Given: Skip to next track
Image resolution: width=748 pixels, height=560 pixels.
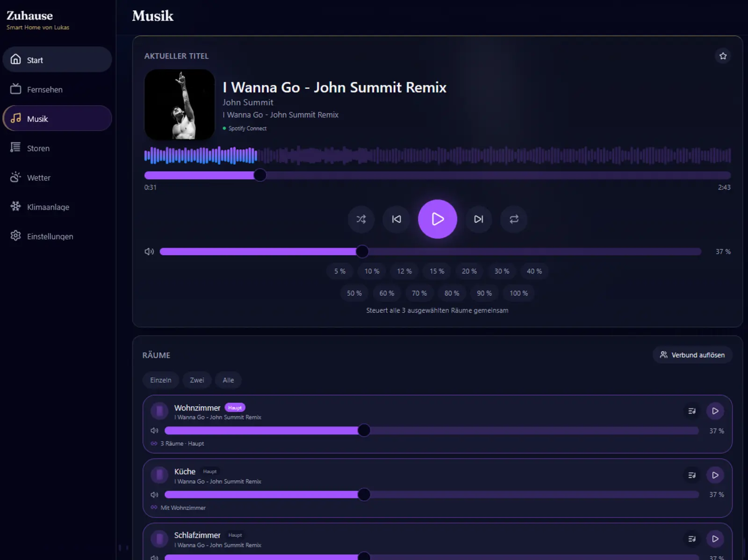Looking at the screenshot, I should (478, 219).
